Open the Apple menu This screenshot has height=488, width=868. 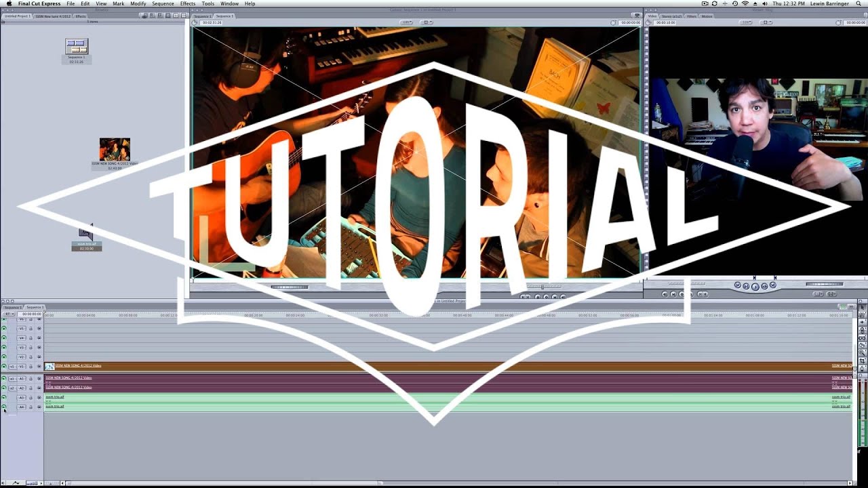tap(9, 3)
